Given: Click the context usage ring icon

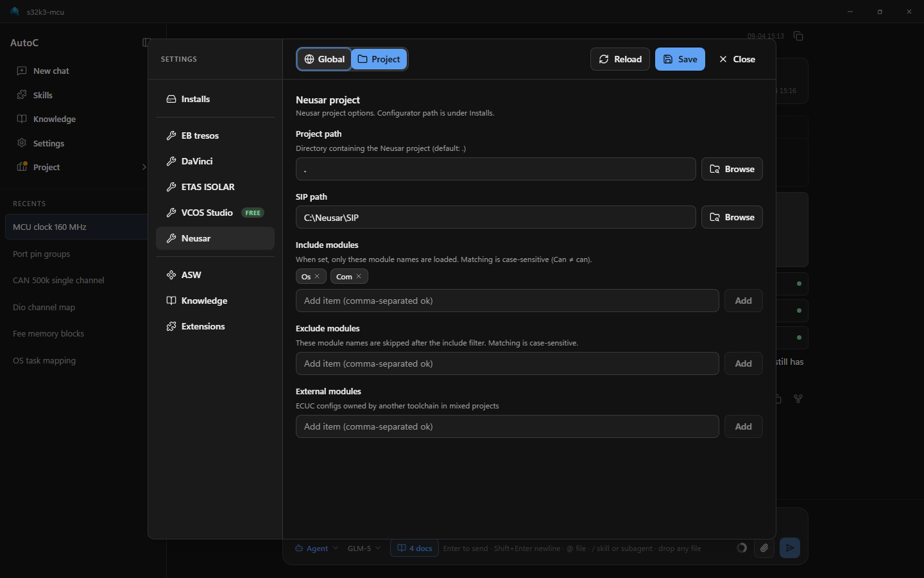Looking at the screenshot, I should click(742, 548).
